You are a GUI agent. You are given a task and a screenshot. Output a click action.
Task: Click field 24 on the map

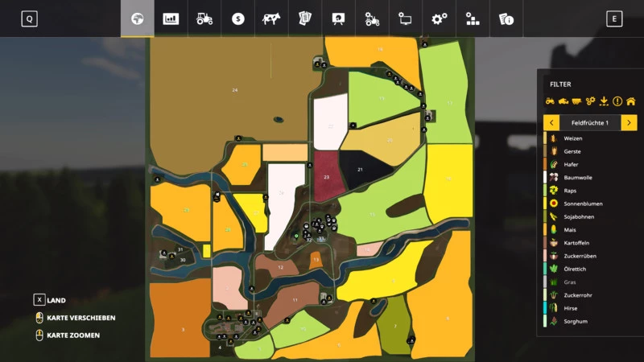(235, 90)
